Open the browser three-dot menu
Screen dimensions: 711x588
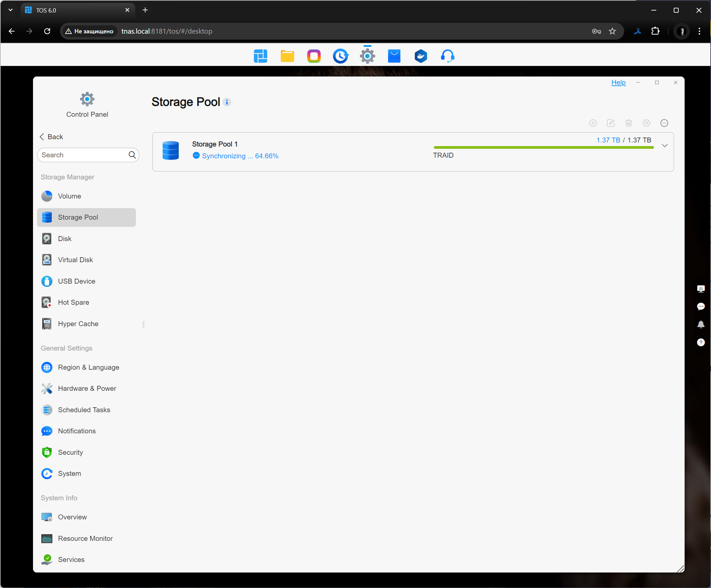[699, 31]
